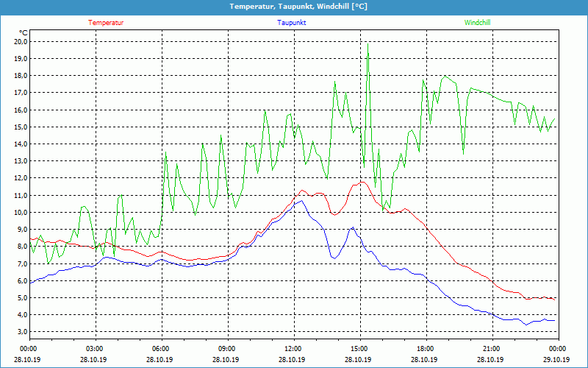Click the '4,0' y-axis value
This screenshot has height=368, width=588.
pos(22,315)
